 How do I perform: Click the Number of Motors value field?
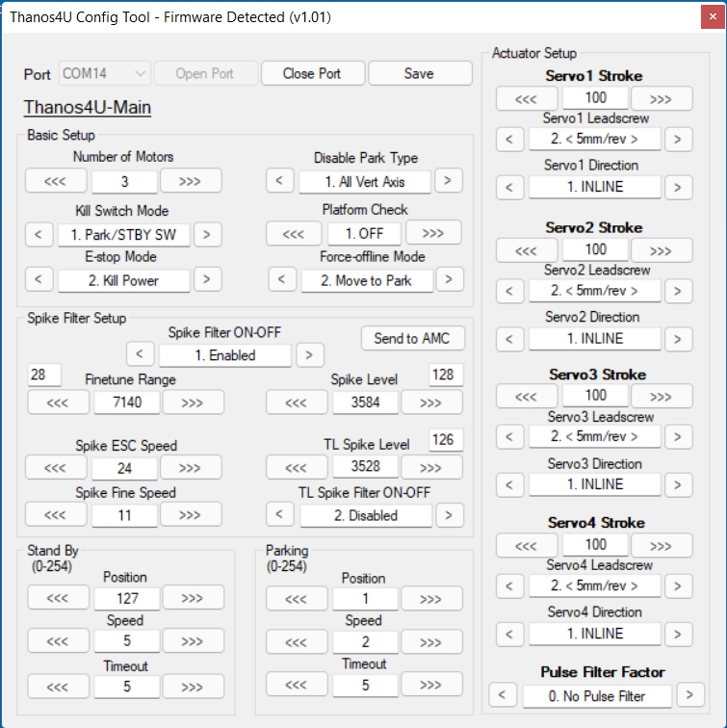[x=124, y=182]
